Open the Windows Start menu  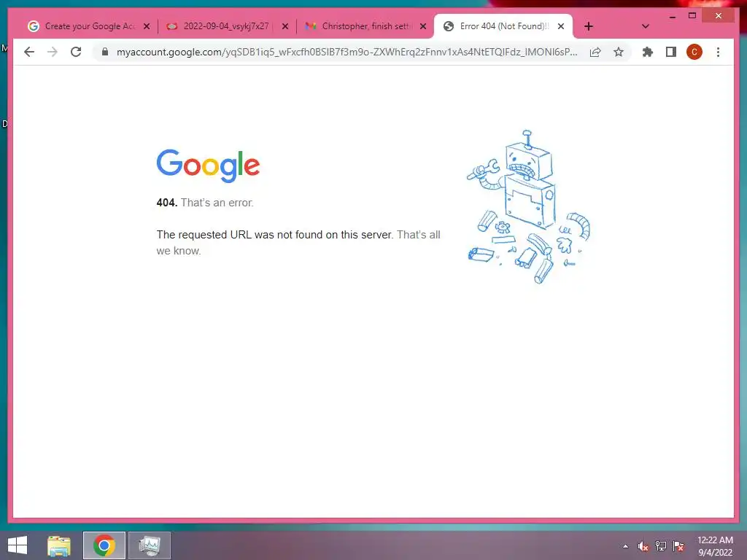pos(18,545)
